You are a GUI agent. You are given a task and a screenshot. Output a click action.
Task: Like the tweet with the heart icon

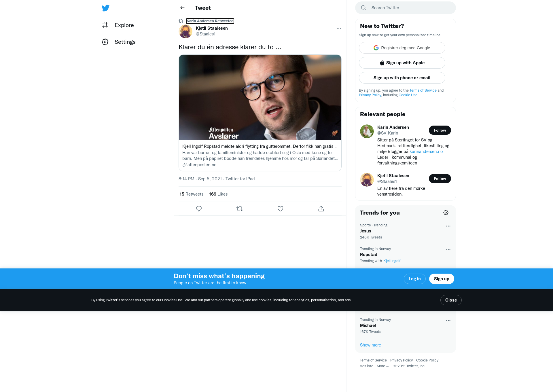[280, 209]
